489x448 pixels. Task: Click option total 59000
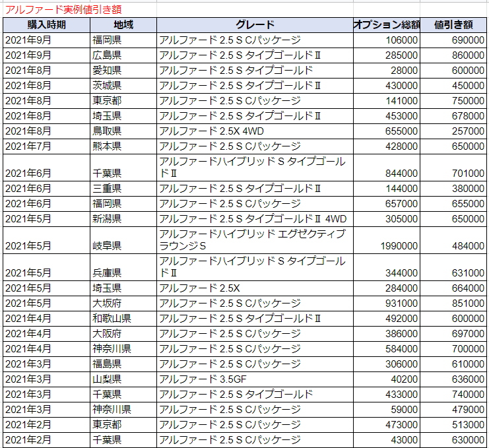[387, 410]
